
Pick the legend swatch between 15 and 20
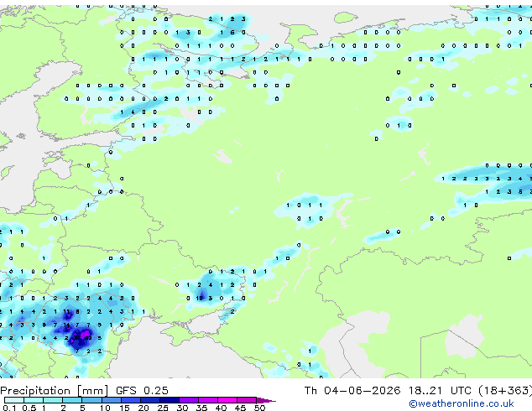(130, 400)
